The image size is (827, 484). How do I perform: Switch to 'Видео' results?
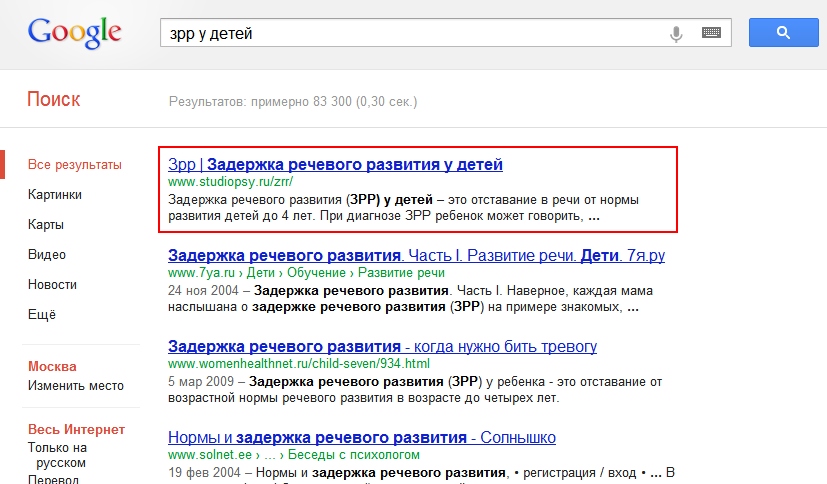(47, 255)
